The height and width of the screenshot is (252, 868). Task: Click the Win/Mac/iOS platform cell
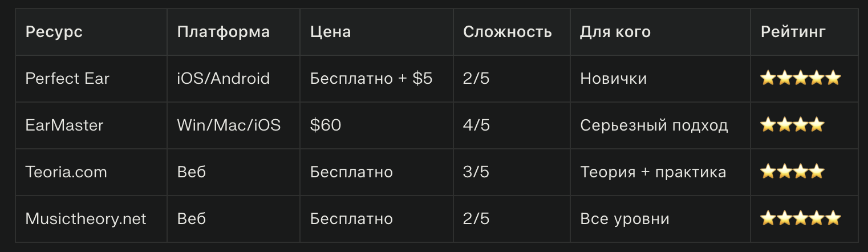pos(229,125)
